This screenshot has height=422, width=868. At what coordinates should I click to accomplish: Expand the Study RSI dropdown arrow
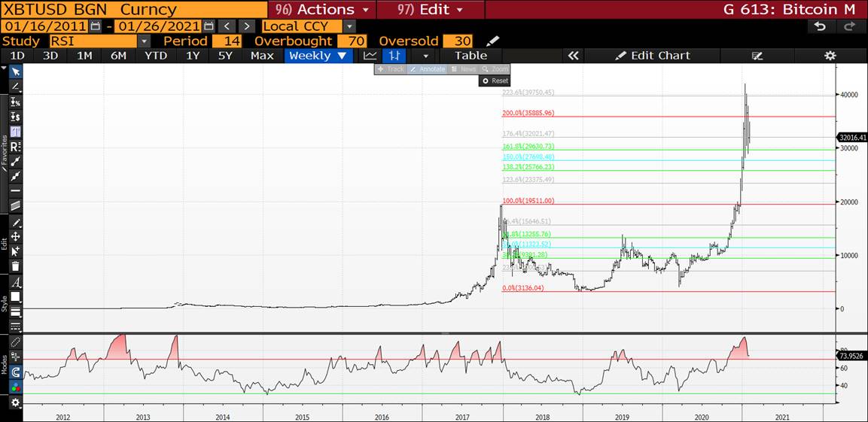(x=144, y=41)
